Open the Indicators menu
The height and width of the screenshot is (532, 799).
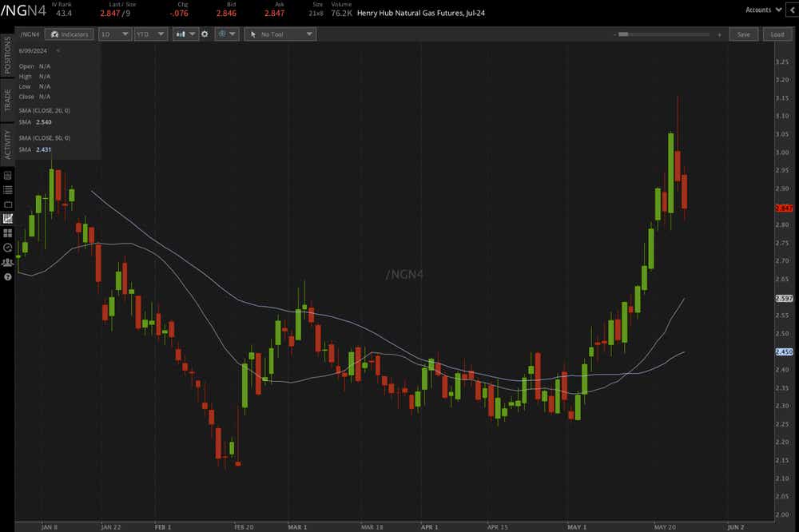point(70,34)
